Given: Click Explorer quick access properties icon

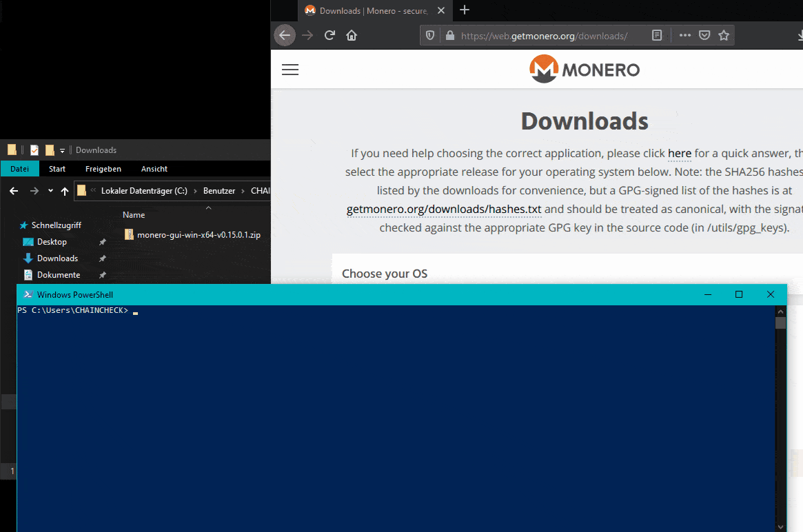Looking at the screenshot, I should (34, 150).
